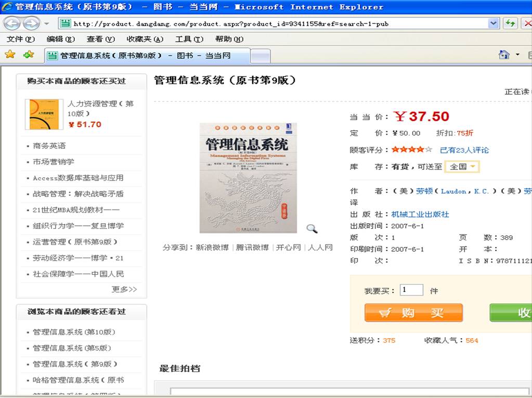Screen dimensions: 532x398
Task: Click the magnifier zoom icon beside cover
Action: [312, 229]
